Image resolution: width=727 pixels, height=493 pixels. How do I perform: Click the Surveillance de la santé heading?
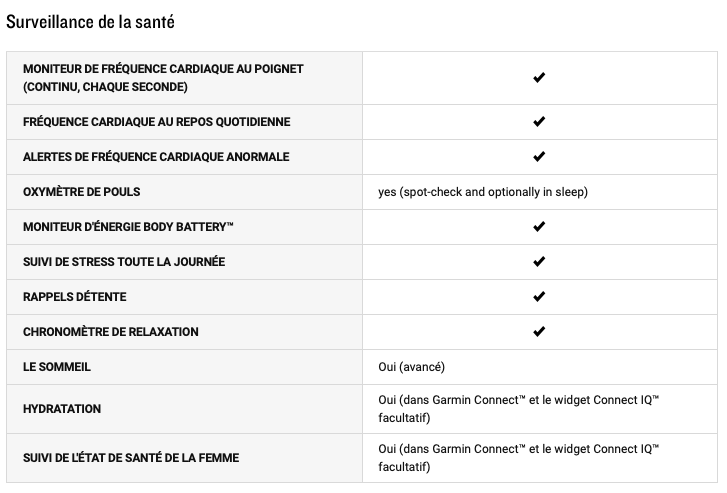pos(90,22)
